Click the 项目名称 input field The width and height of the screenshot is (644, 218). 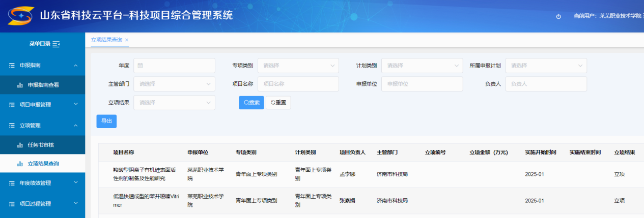[x=298, y=84]
